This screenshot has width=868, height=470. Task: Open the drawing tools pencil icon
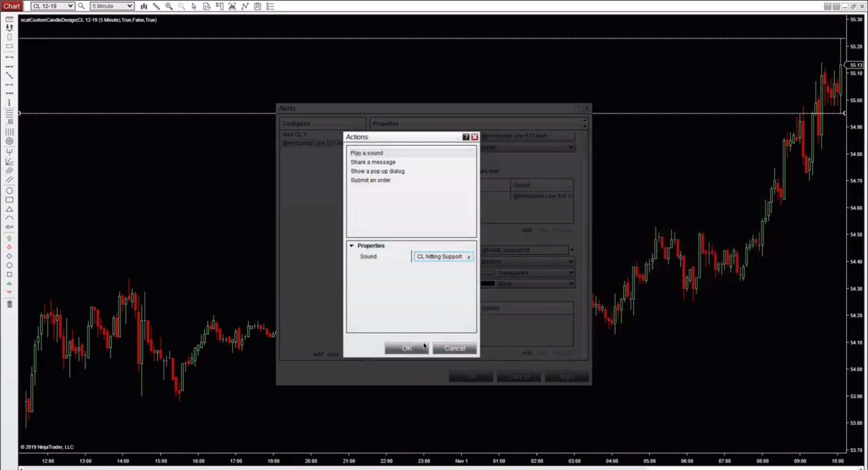click(x=156, y=6)
